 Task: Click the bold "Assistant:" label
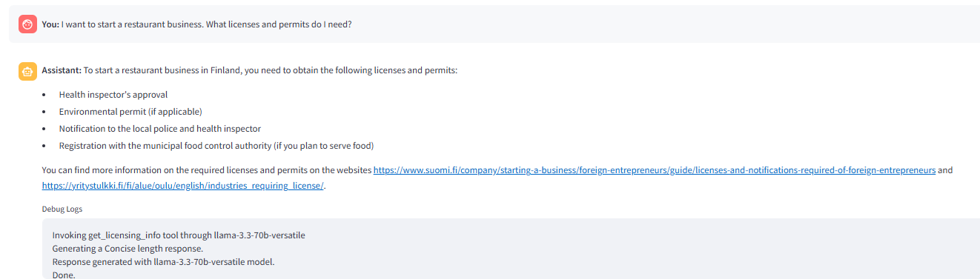coord(62,70)
